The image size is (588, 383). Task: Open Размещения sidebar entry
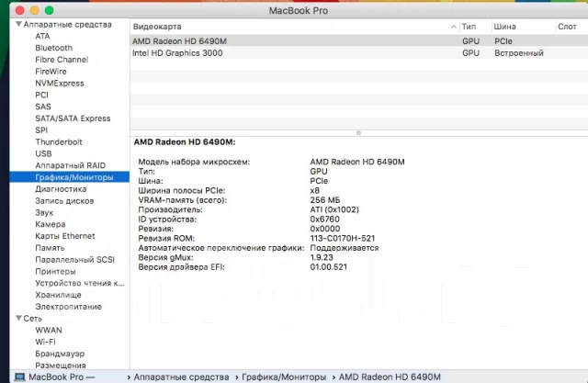61,366
